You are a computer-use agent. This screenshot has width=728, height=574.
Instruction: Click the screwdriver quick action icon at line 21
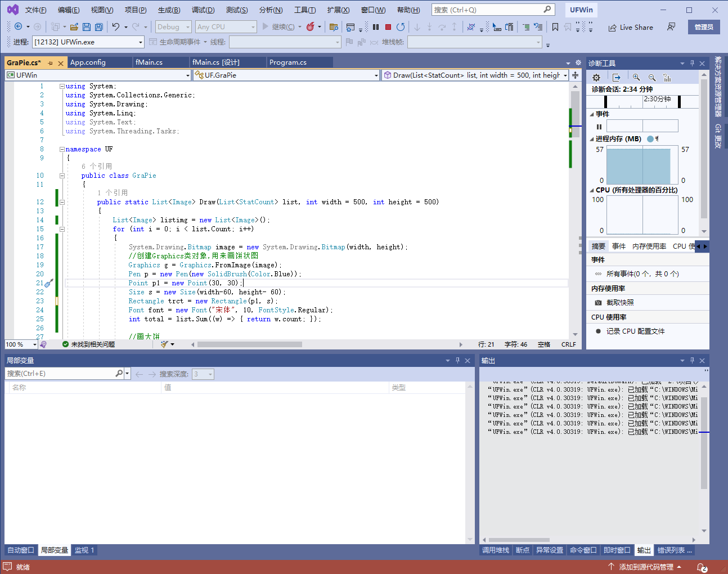(49, 283)
